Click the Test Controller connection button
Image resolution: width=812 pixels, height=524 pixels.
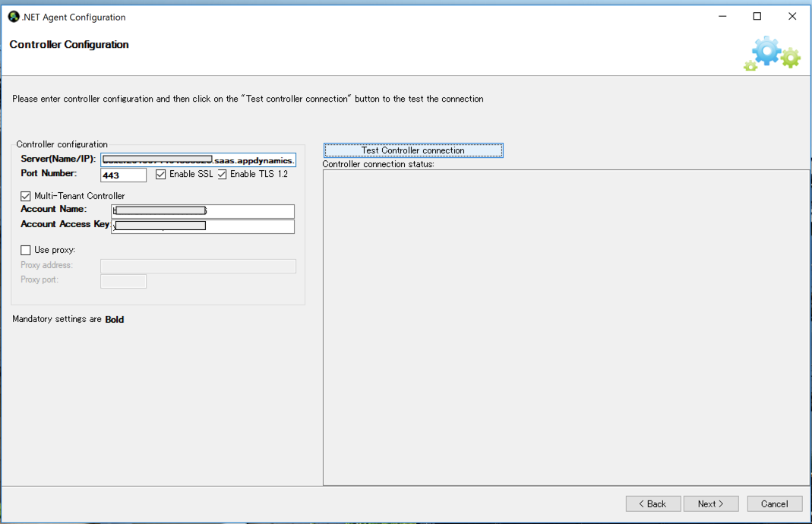pyautogui.click(x=413, y=150)
